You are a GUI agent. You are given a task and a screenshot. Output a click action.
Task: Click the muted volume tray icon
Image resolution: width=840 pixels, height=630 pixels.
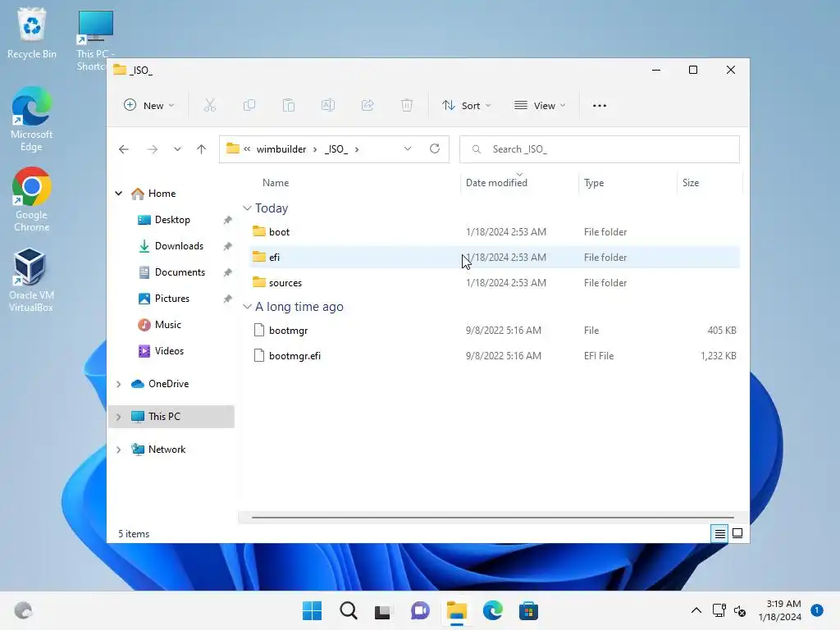[740, 610]
